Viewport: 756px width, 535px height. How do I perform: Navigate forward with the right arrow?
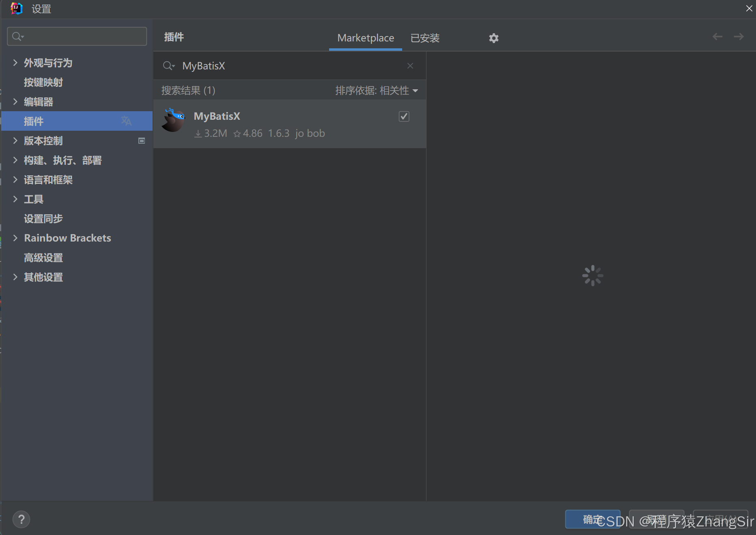[739, 37]
